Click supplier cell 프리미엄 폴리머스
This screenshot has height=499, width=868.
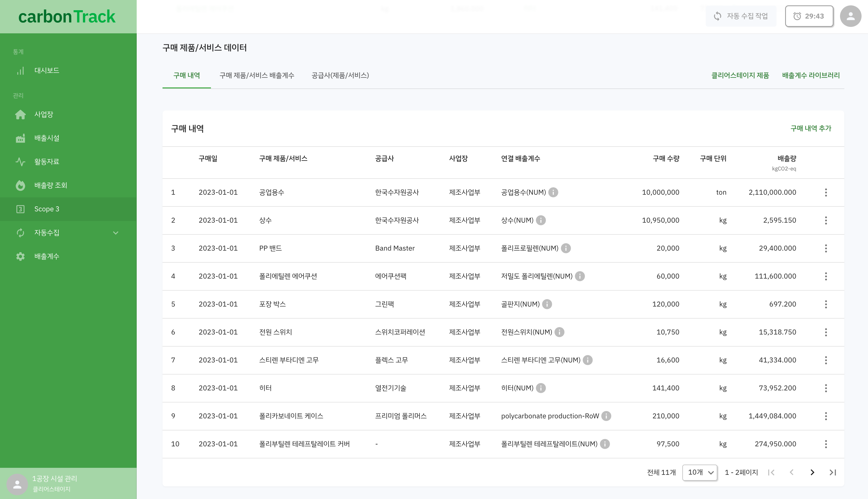401,416
